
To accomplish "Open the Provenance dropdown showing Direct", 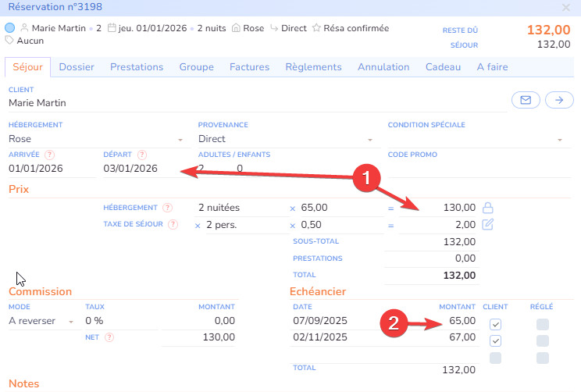I will tap(285, 139).
